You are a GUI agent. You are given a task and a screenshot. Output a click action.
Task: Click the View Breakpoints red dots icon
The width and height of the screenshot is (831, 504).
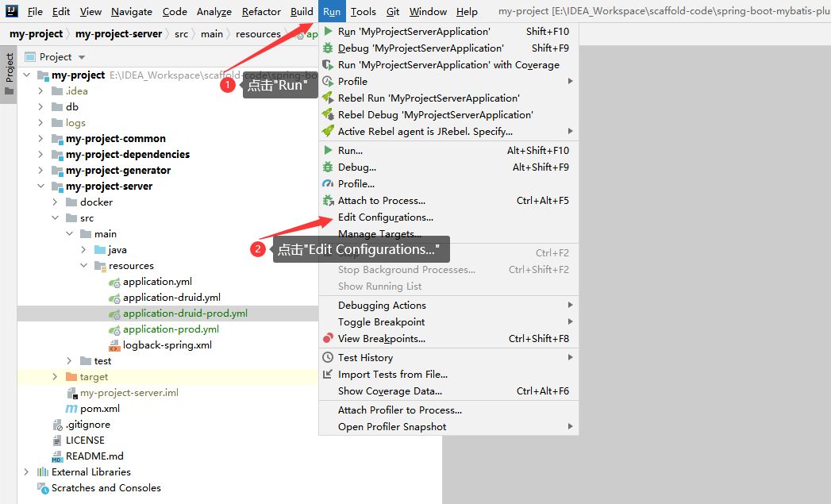tap(328, 339)
